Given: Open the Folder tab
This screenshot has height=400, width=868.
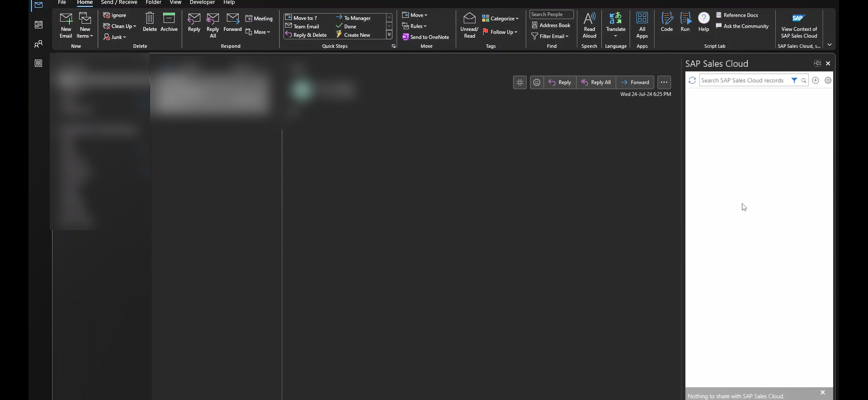Looking at the screenshot, I should point(153,2).
